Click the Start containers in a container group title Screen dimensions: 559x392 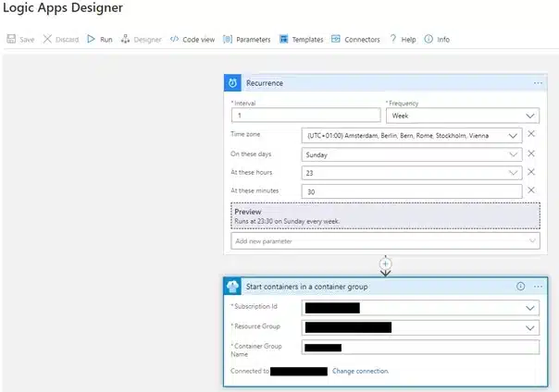coord(306,287)
